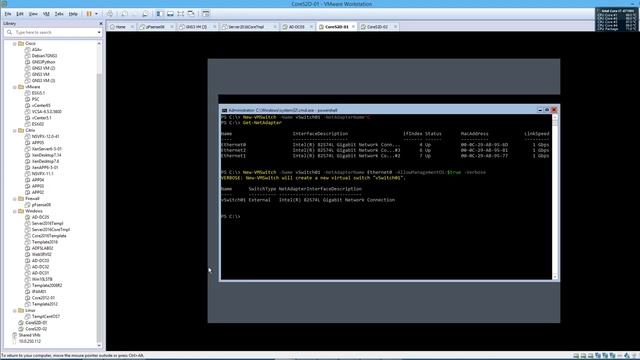
Task: Click the manage snapshots toolbar icon
Action: click(145, 14)
